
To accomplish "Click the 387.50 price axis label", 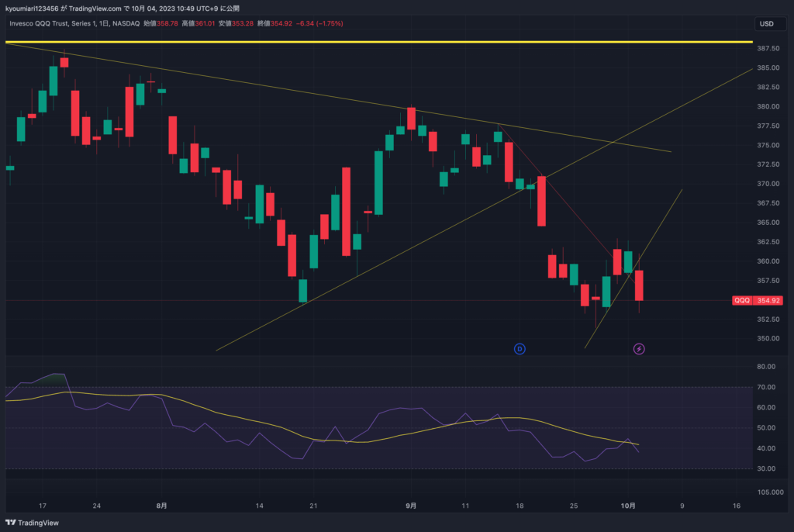I will click(768, 48).
